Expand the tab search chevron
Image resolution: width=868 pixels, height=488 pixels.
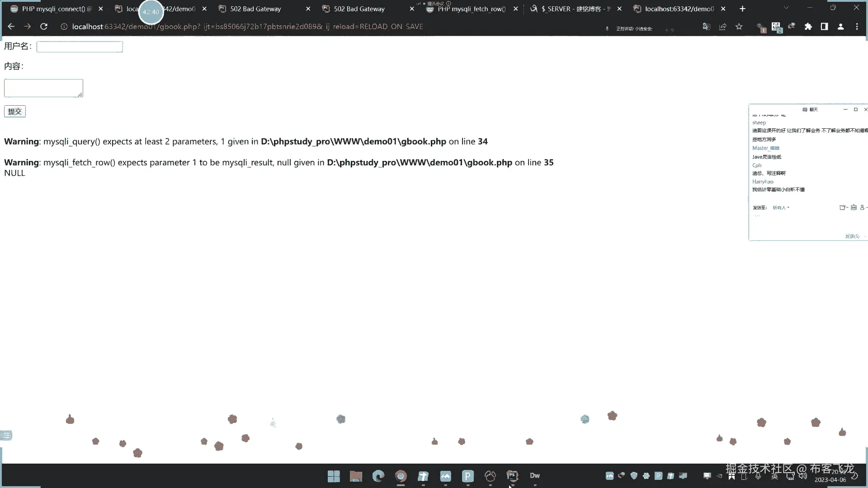786,8
